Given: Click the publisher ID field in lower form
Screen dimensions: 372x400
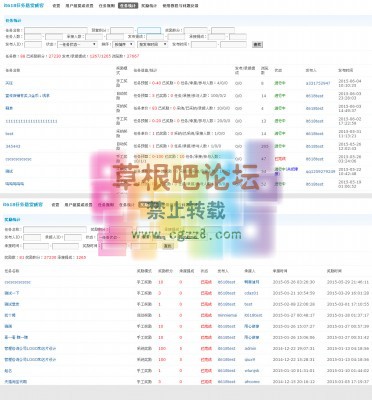Looking at the screenshot, I should 32,238.
